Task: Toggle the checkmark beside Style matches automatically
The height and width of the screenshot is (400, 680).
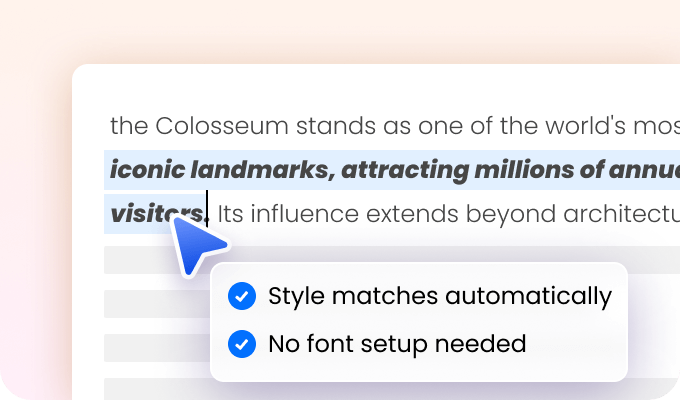Action: [241, 296]
